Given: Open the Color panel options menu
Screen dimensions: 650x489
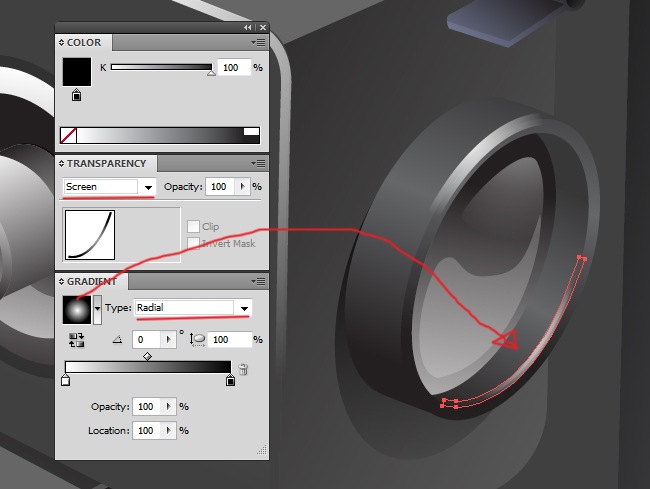Looking at the screenshot, I should [x=258, y=42].
